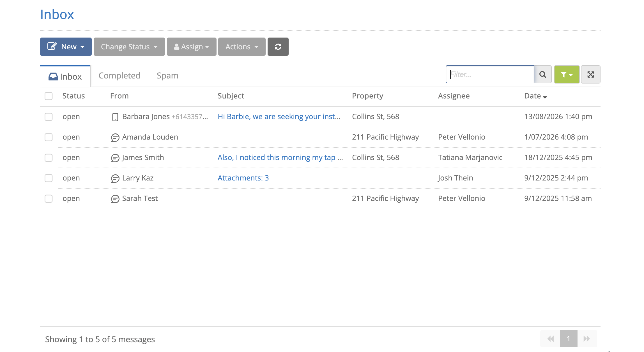644x352 pixels.
Task: Open the 'Attachments: 3' message
Action: click(243, 178)
